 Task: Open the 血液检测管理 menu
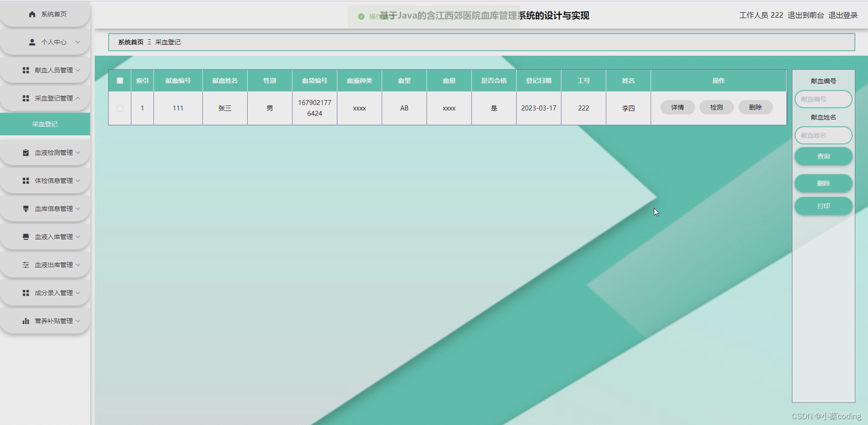(x=45, y=153)
